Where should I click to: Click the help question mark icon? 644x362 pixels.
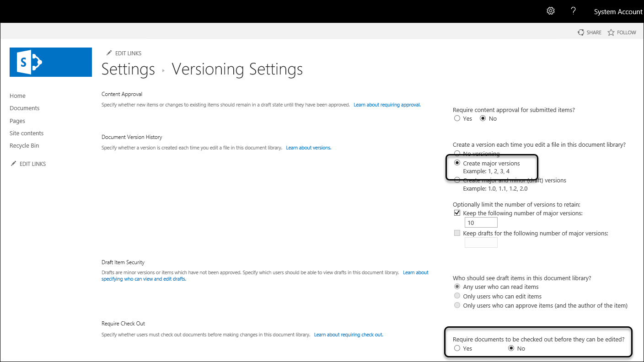[573, 11]
